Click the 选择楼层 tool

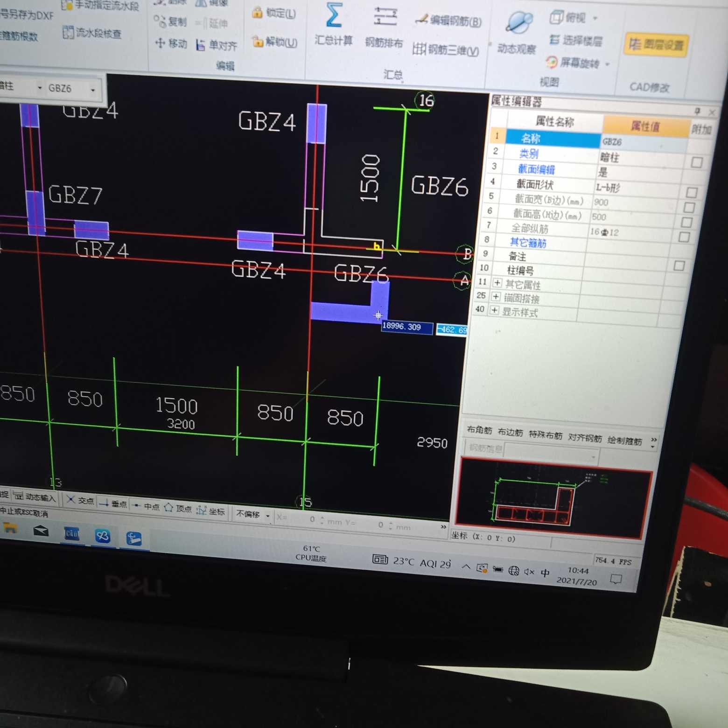(576, 40)
